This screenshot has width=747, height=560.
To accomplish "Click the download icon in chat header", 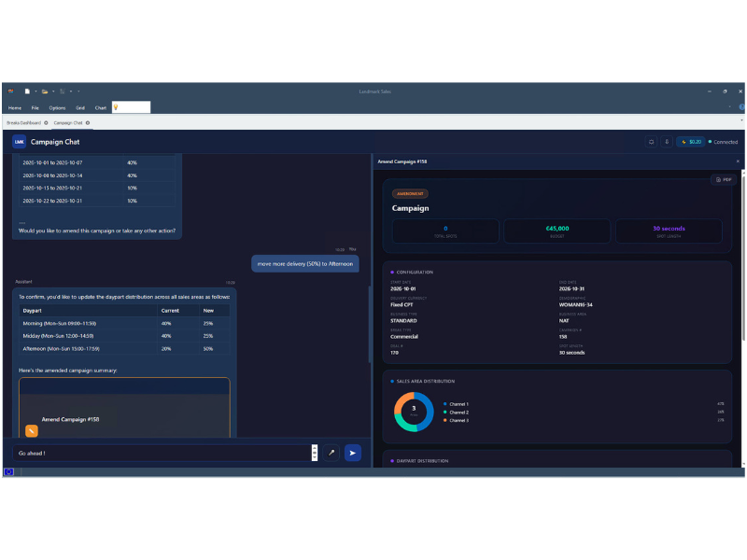I will (667, 142).
